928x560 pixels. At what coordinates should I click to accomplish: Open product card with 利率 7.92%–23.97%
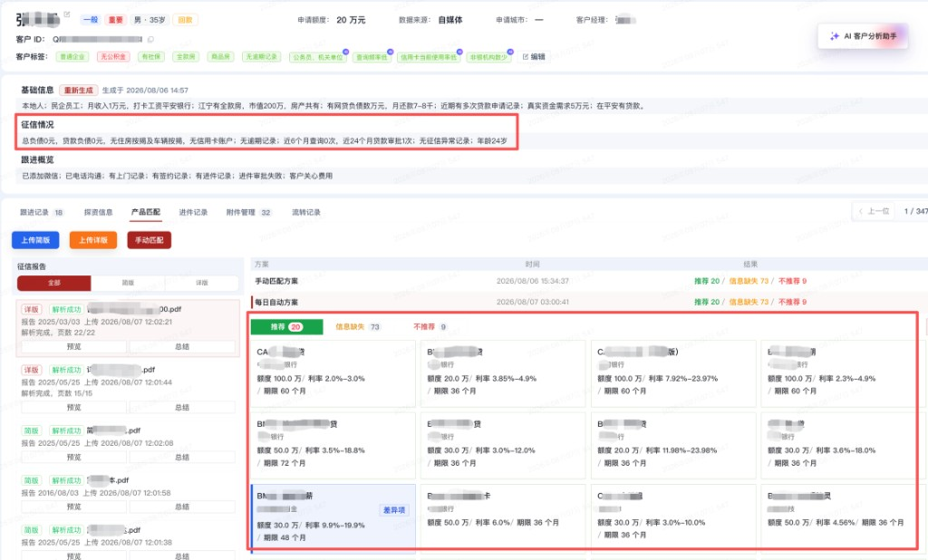(673, 373)
